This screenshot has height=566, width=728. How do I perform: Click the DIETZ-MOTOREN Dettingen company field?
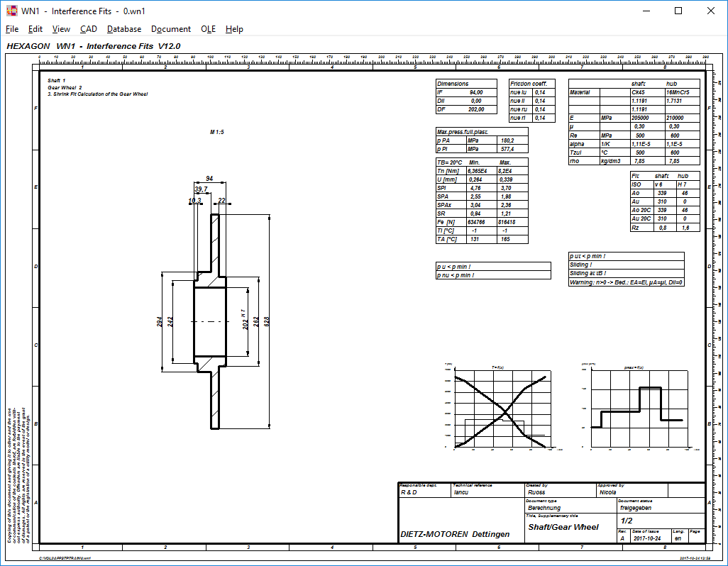click(x=455, y=534)
